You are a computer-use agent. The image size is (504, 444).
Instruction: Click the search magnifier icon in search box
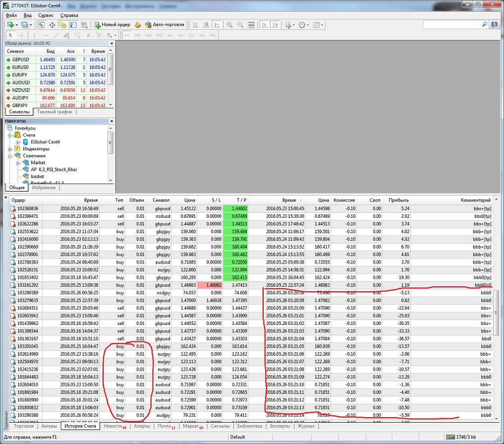(x=484, y=24)
